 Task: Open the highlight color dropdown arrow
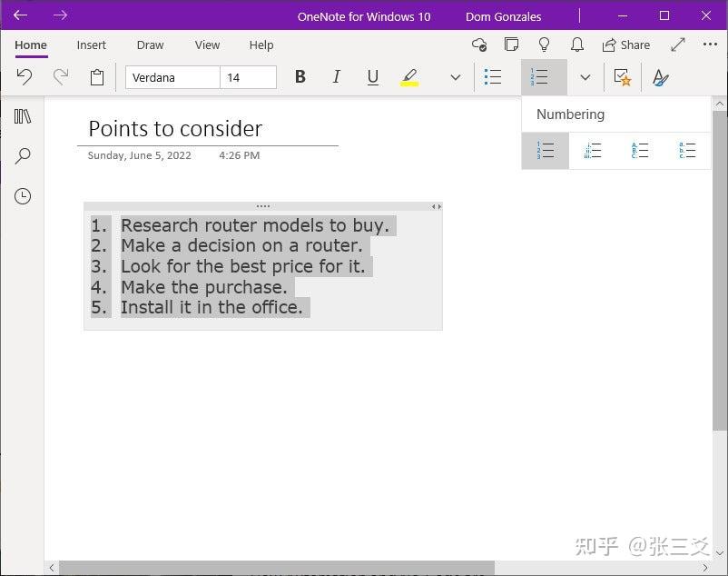click(455, 77)
